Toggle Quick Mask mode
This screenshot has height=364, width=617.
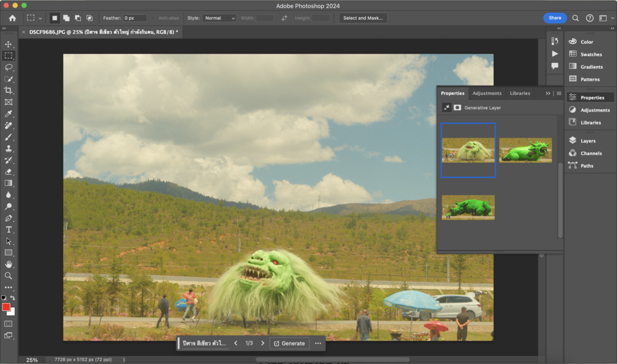9,323
